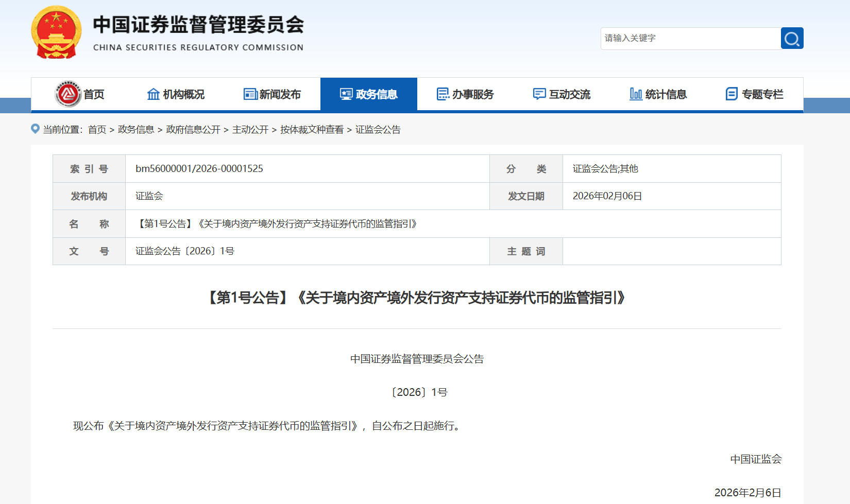Image resolution: width=850 pixels, height=504 pixels.
Task: Click the 新闻发布 news icon
Action: pyautogui.click(x=250, y=94)
